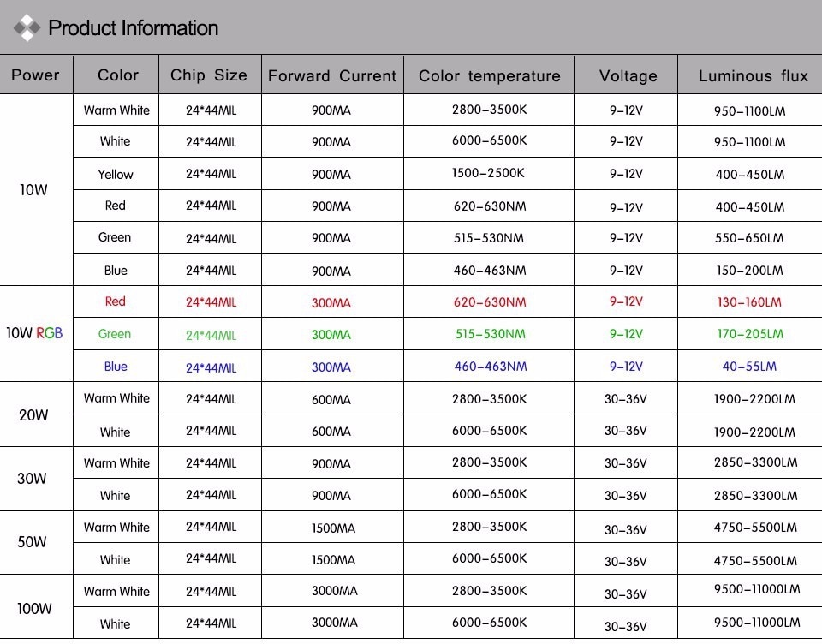Screen dimensions: 822x644
Task: Select the Yellow color cell
Action: coord(116,175)
